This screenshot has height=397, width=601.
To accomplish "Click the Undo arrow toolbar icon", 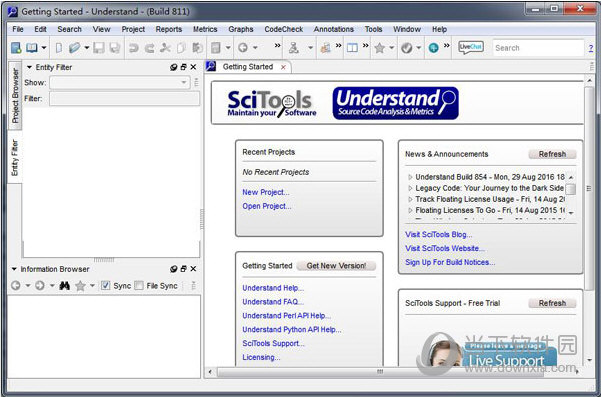I will (x=134, y=48).
